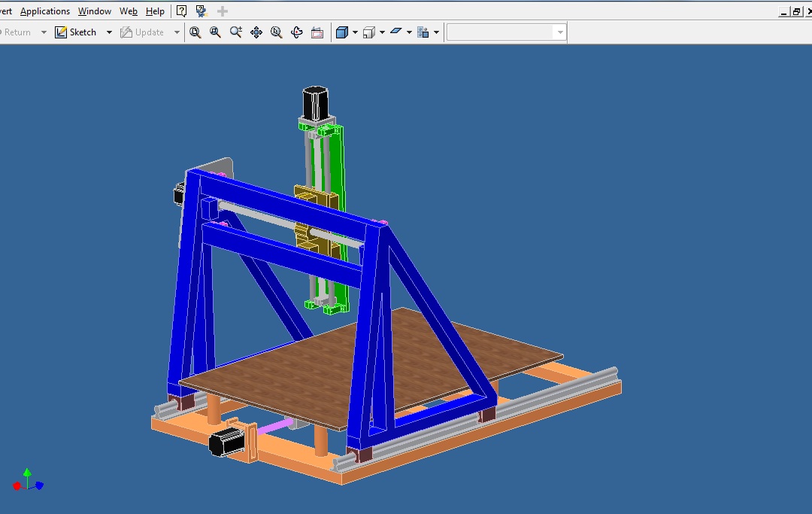The width and height of the screenshot is (812, 514).
Task: Open the Applications menu
Action: (45, 11)
